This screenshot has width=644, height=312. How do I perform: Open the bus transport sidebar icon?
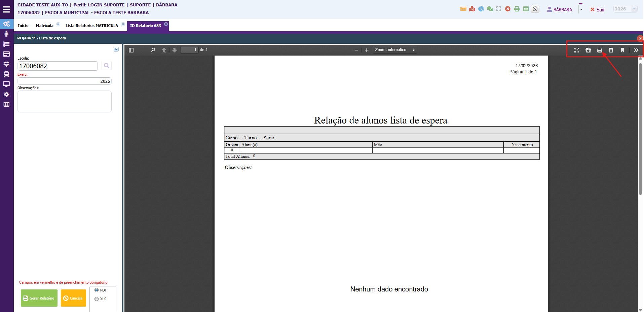coord(6,74)
